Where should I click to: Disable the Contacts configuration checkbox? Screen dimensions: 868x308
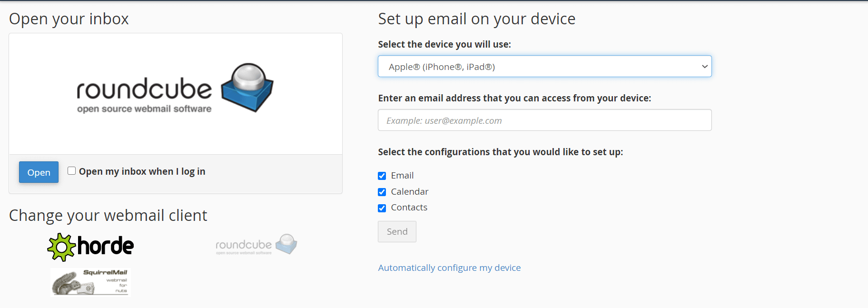click(382, 208)
